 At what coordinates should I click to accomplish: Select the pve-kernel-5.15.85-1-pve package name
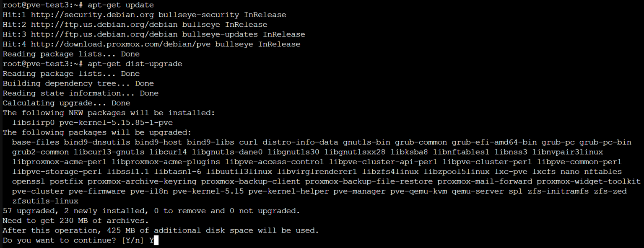point(116,123)
